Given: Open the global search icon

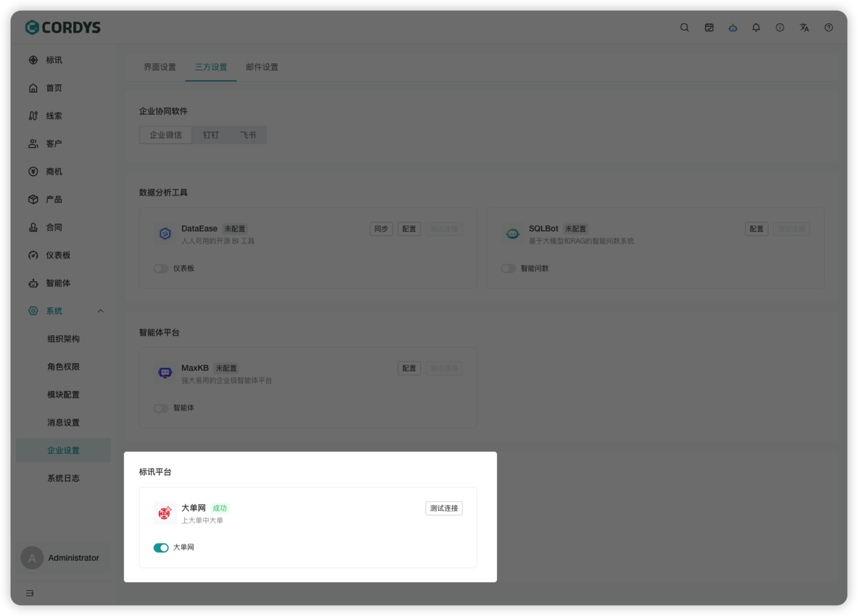Looking at the screenshot, I should (684, 27).
